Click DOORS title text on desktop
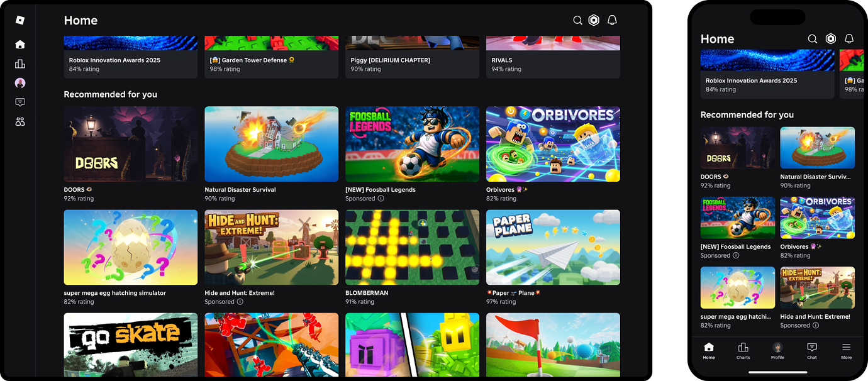 point(74,190)
